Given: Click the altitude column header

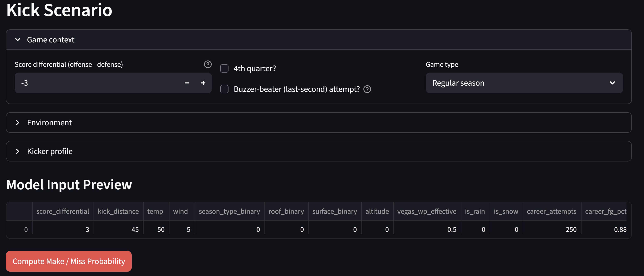Looking at the screenshot, I should point(377,211).
